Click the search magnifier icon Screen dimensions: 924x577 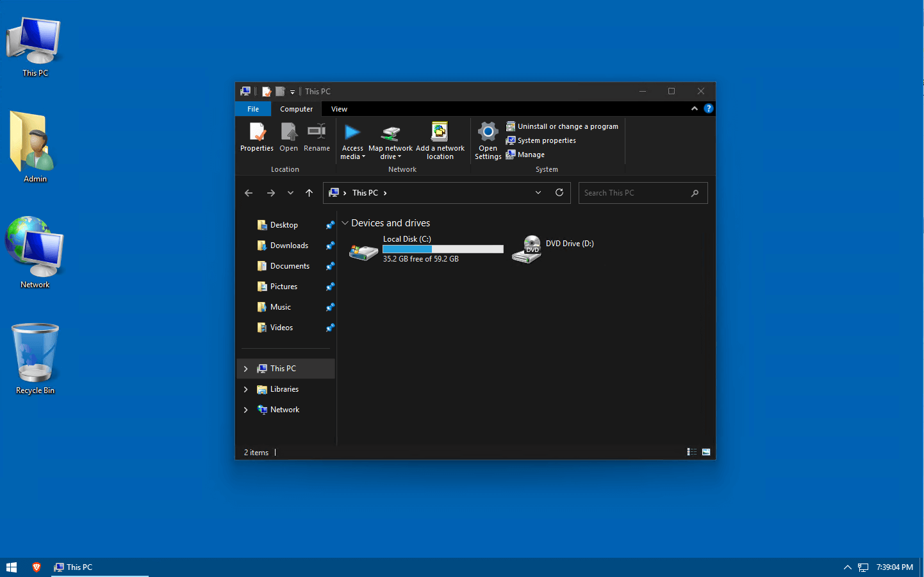point(695,193)
